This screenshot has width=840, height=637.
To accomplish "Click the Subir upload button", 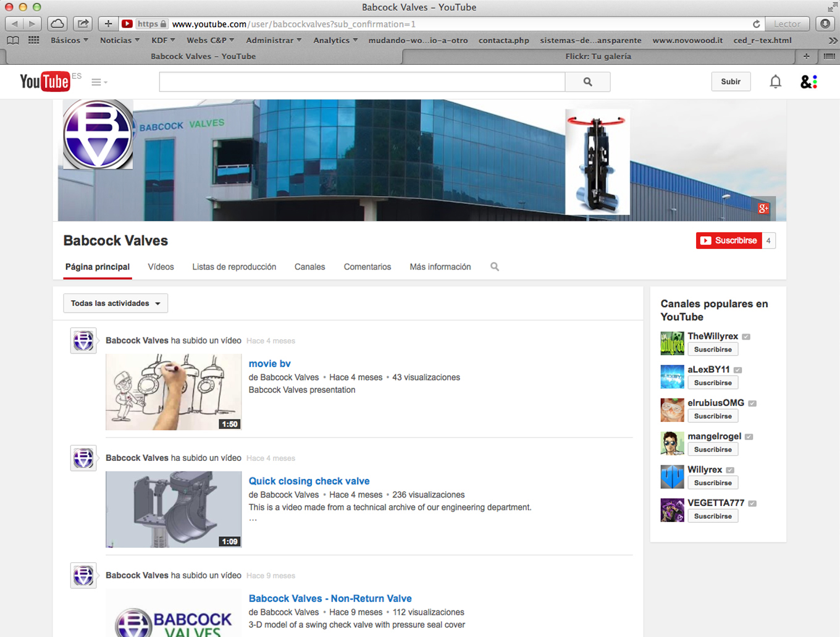I will pyautogui.click(x=731, y=82).
